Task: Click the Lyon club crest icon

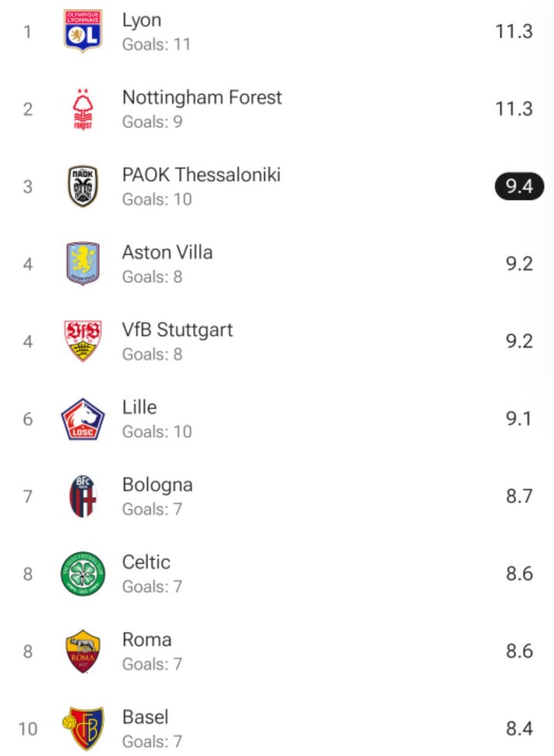Action: (x=82, y=32)
